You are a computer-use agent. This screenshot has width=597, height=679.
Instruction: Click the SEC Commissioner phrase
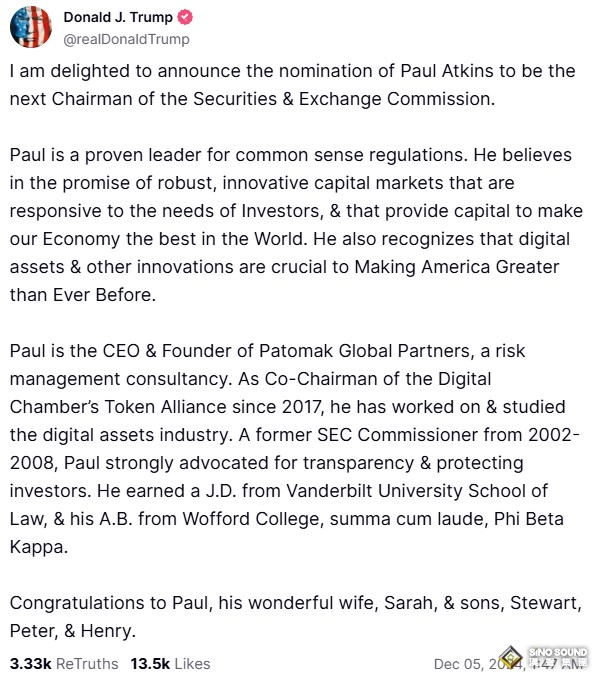pos(397,435)
